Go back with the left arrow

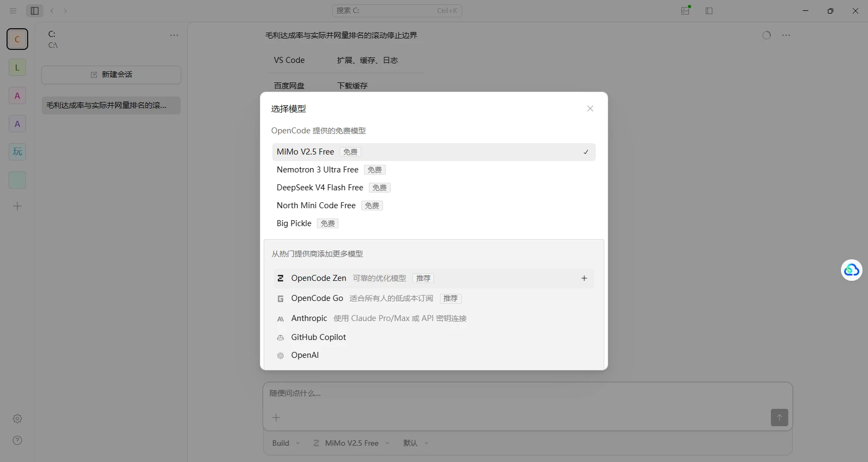pyautogui.click(x=52, y=11)
